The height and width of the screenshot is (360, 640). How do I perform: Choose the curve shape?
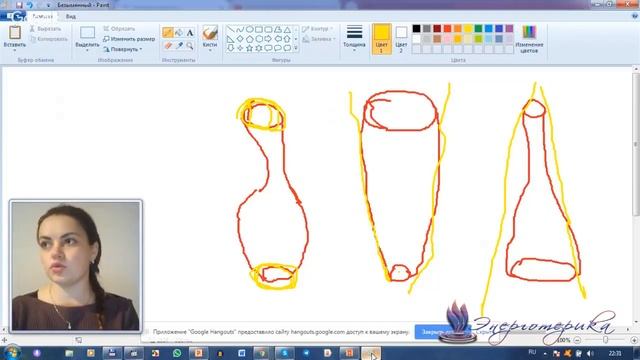[240, 29]
